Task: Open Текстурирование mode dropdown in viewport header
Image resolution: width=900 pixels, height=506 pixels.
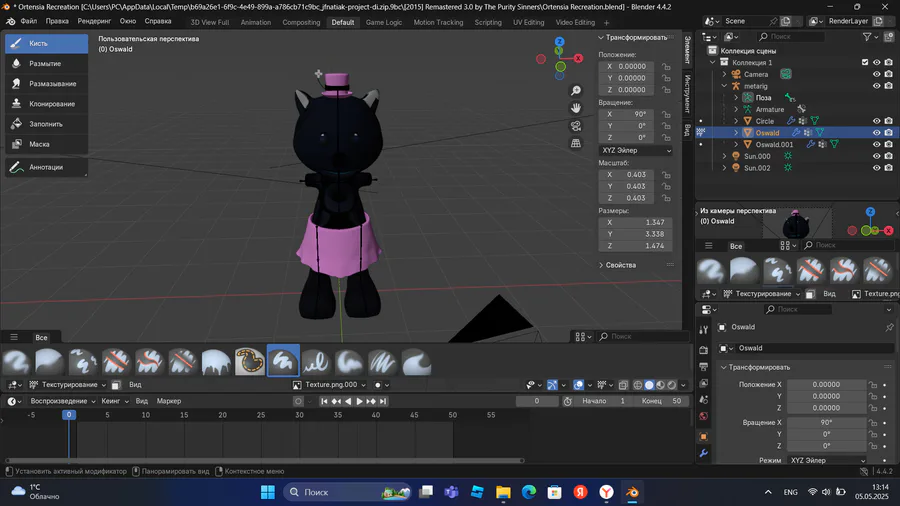Action: [68, 385]
